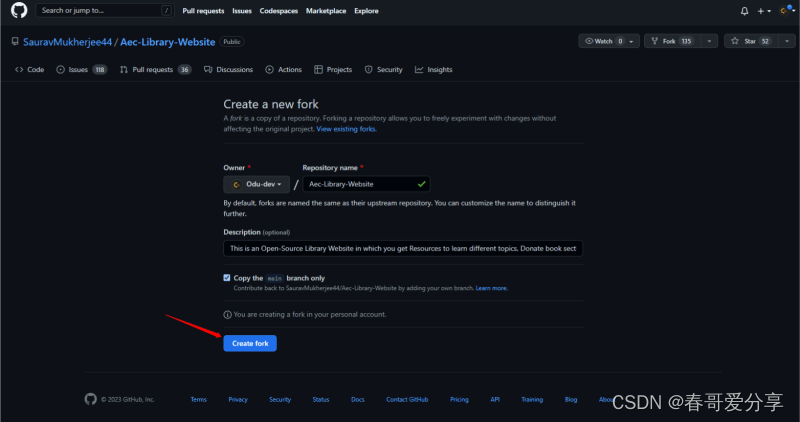Screen dimensions: 800x422
Task: Click the Description text field
Action: pos(403,249)
